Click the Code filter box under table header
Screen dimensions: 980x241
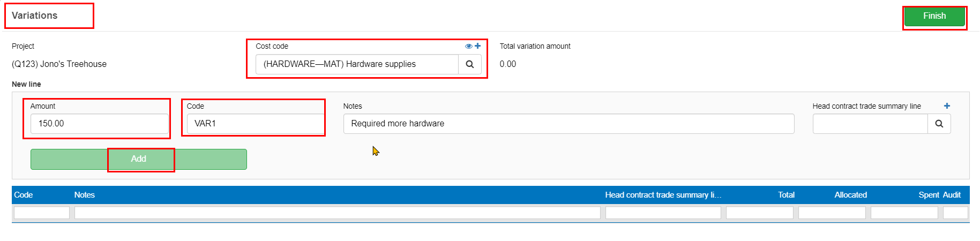42,213
